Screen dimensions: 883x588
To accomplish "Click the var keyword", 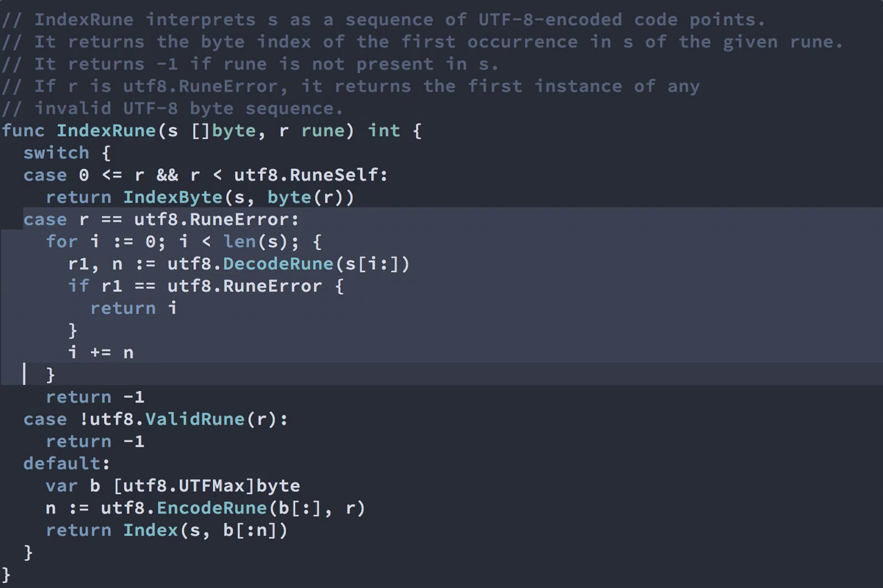I will (62, 485).
